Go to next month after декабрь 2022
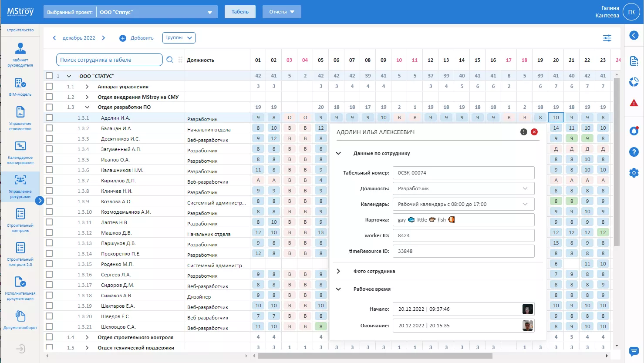644x363 pixels. 104,38
